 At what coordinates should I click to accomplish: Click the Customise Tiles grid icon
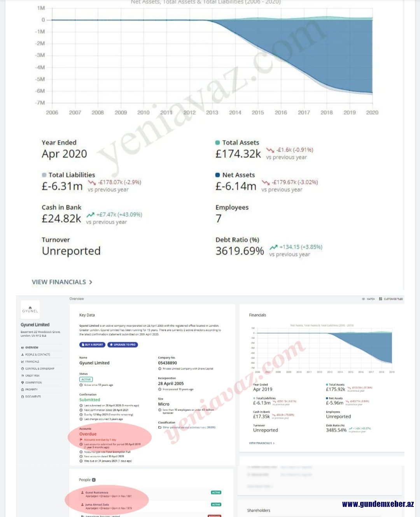(380, 299)
